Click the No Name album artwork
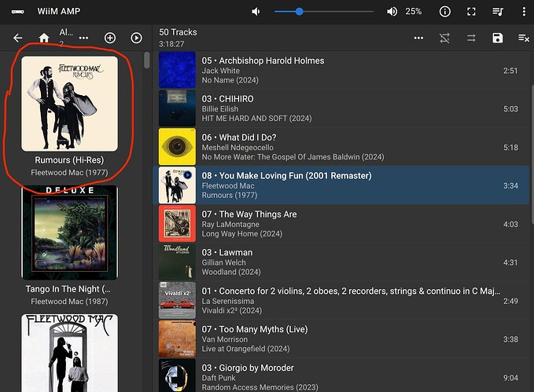The width and height of the screenshot is (534, 392). pos(177,70)
